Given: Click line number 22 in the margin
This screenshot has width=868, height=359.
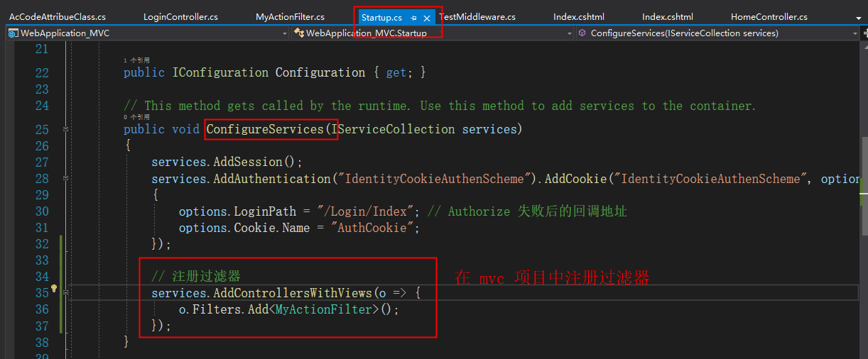Looking at the screenshot, I should 41,72.
